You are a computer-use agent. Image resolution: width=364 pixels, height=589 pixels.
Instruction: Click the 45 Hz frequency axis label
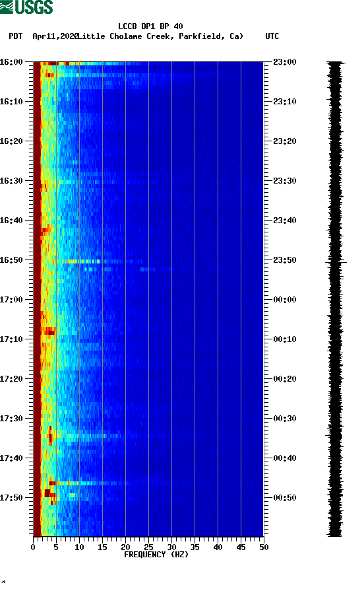[x=241, y=547]
